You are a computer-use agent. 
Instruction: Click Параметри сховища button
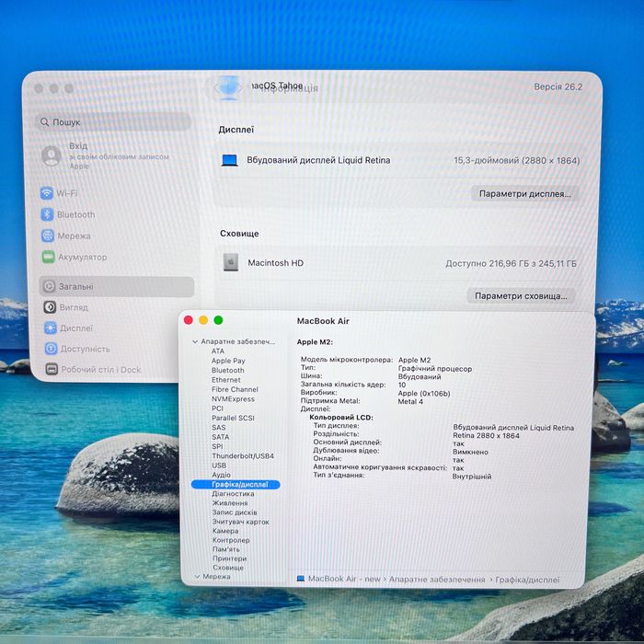pos(521,295)
